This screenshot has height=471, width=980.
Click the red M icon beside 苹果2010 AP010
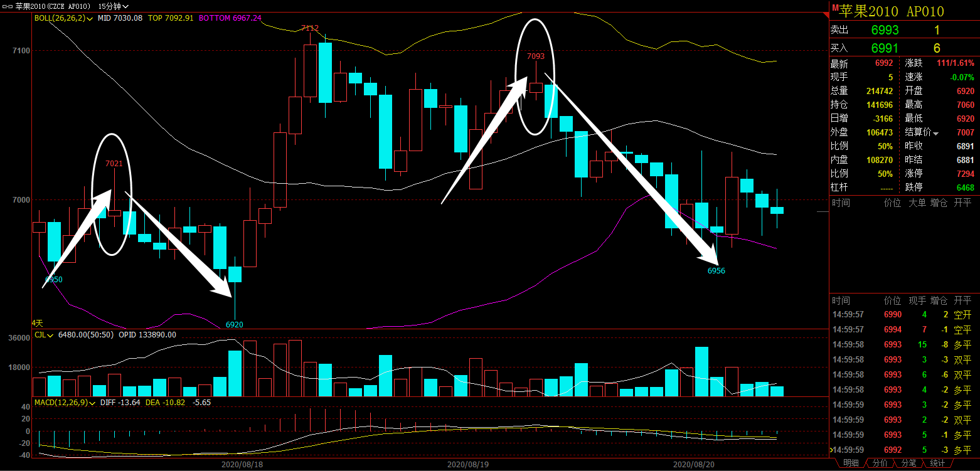(x=835, y=8)
